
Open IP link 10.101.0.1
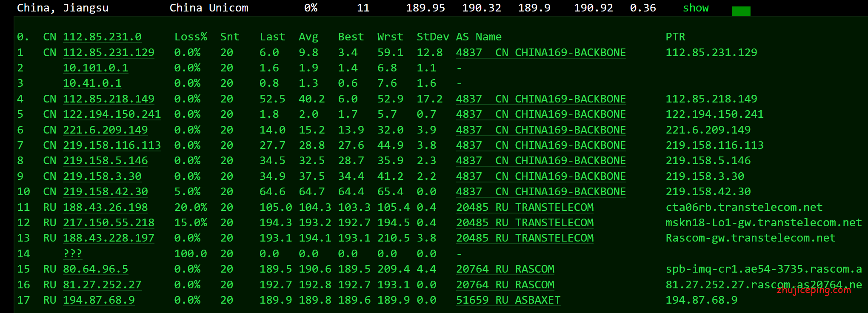pyautogui.click(x=95, y=68)
